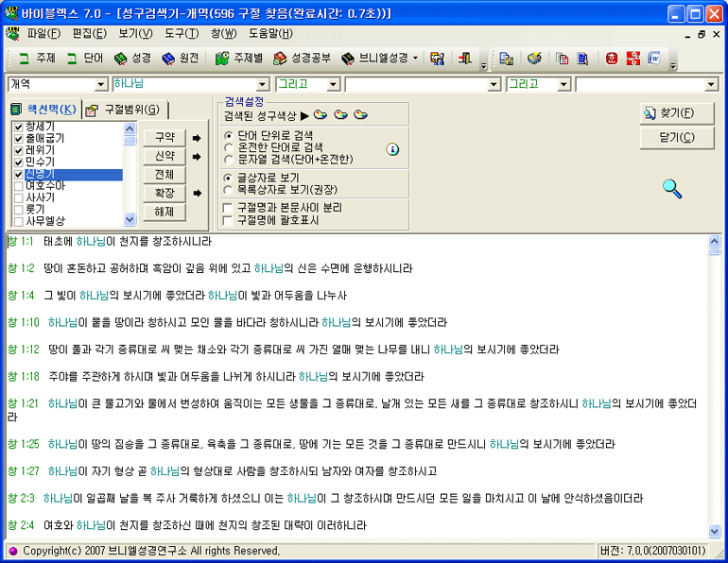Image resolution: width=728 pixels, height=563 pixels.
Task: Open the 주제별 toolbar button
Action: point(239,58)
